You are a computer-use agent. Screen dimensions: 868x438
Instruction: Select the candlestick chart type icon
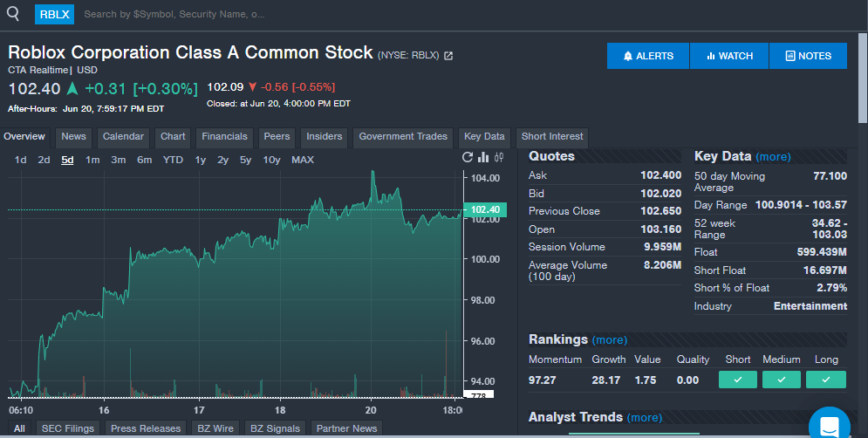[499, 157]
